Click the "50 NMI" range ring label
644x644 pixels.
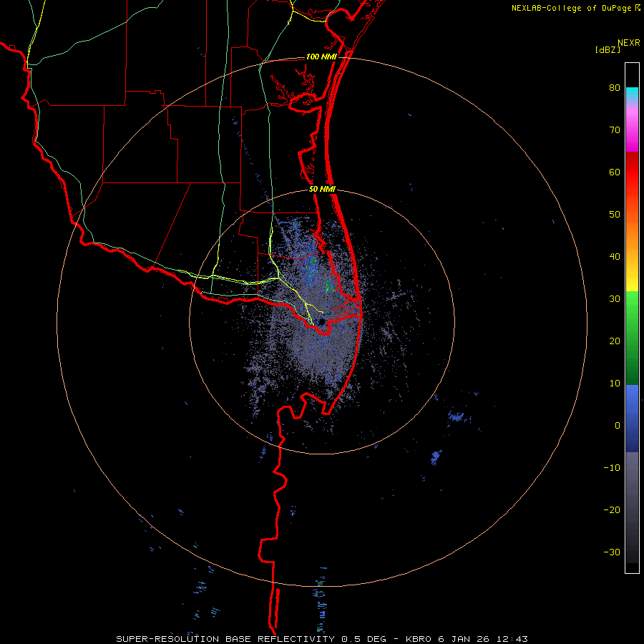click(322, 190)
